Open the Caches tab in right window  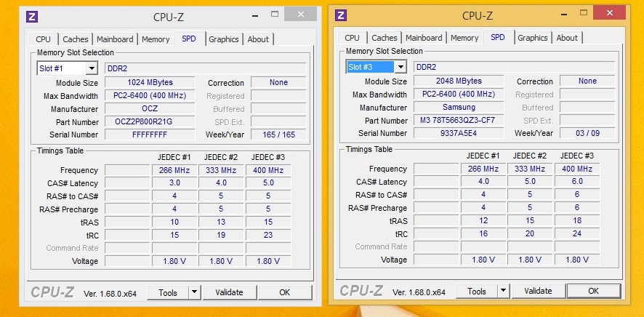click(384, 38)
